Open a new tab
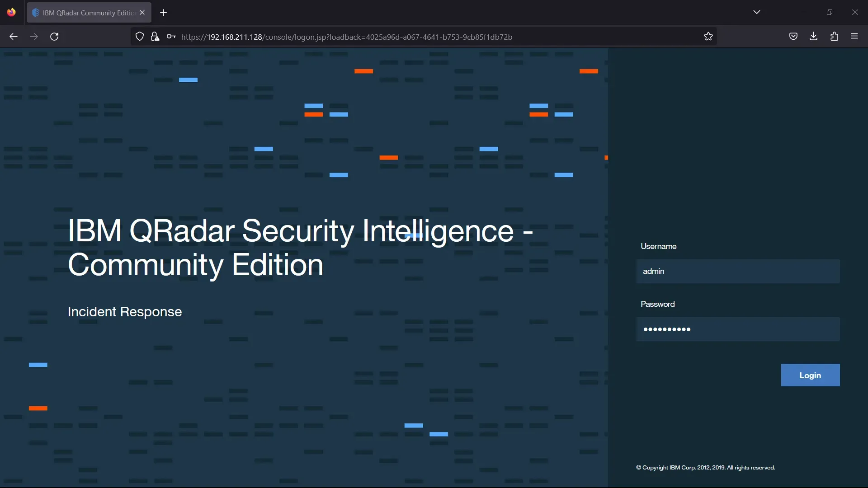Viewport: 868px width, 488px height. click(x=164, y=13)
